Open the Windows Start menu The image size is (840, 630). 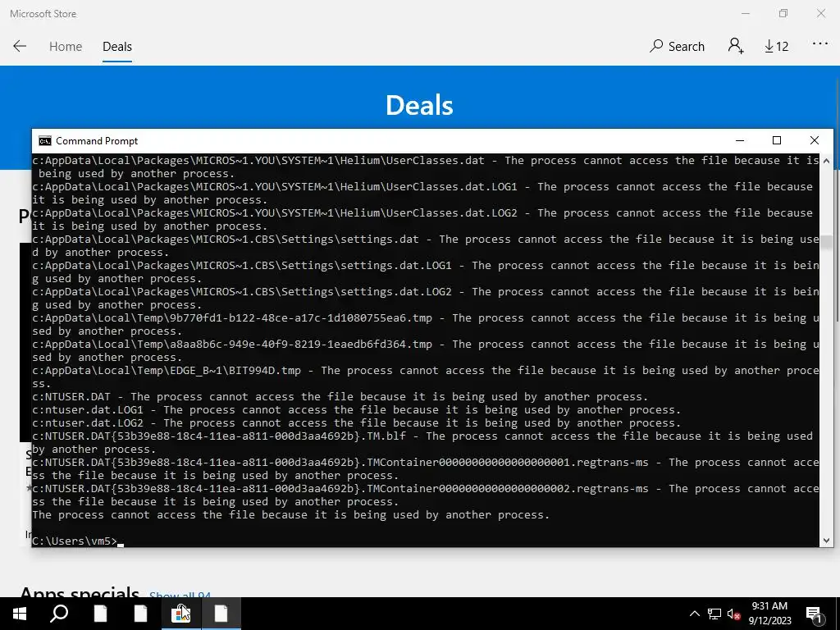[x=20, y=614]
